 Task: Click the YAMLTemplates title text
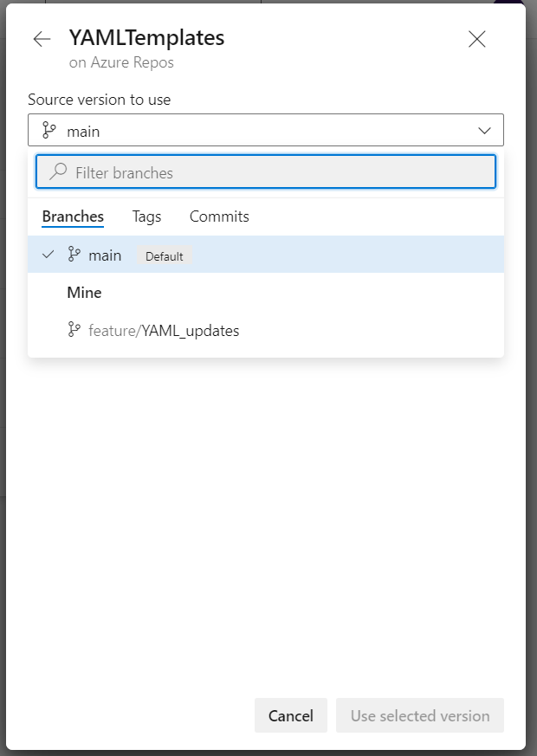(x=146, y=37)
